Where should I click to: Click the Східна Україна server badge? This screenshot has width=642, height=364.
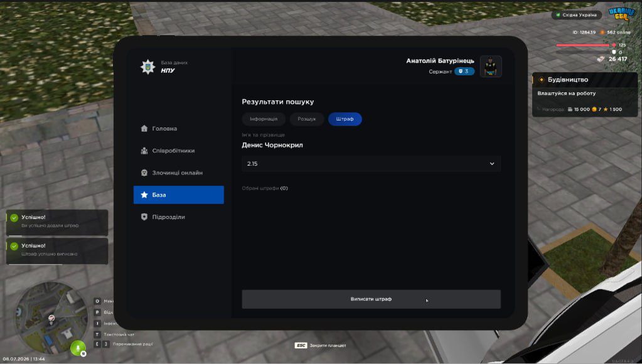pos(577,14)
